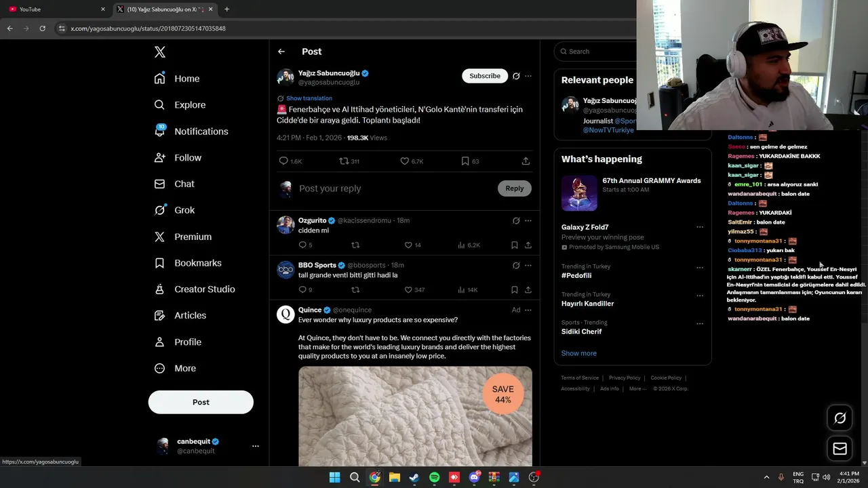The image size is (868, 488).
Task: Open Home in X sidebar
Action: click(177, 79)
